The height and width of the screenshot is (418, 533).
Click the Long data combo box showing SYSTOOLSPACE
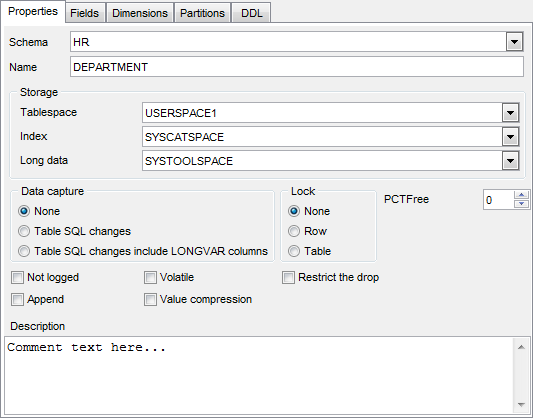pos(330,161)
